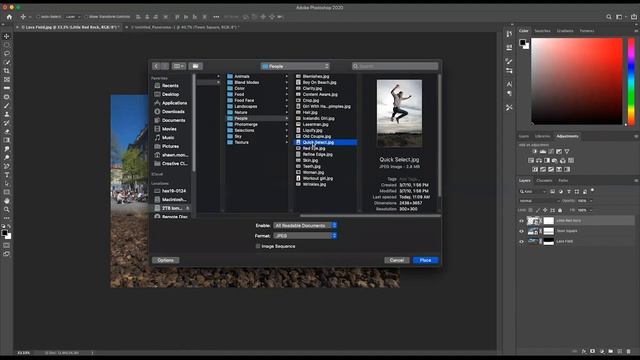The image size is (640, 360).
Task: Select the Lasso tool
Action: pyautogui.click(x=7, y=53)
